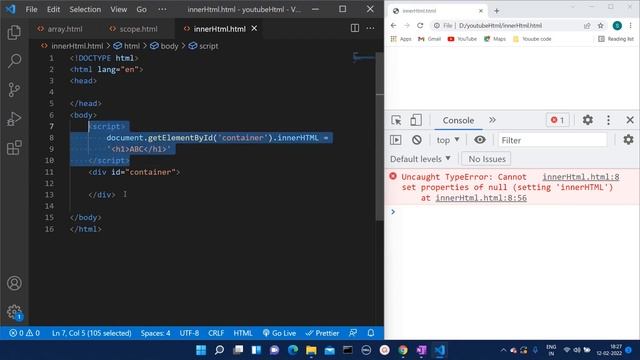Change encoding via UTF-8 status item
Screen dimensions: 640x360
click(x=189, y=333)
